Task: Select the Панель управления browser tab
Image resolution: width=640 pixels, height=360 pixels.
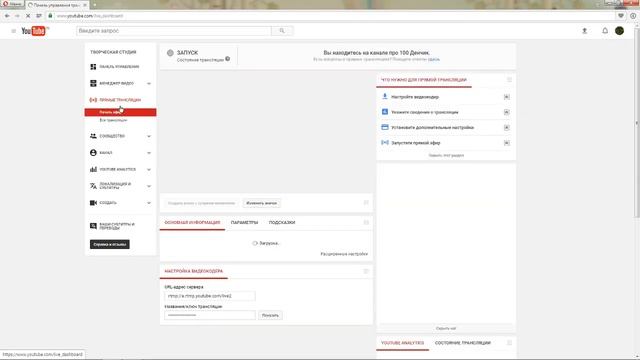Action: [56, 5]
